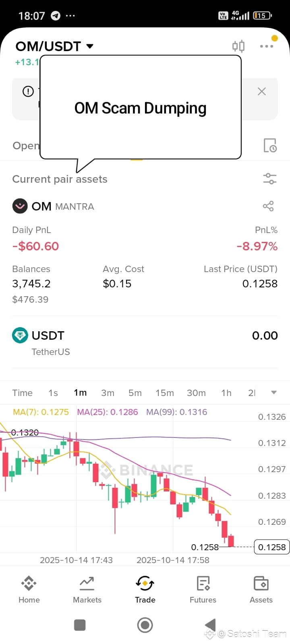The width and height of the screenshot is (290, 644).
Task: Open the candlestick chart icon
Action: [x=238, y=46]
